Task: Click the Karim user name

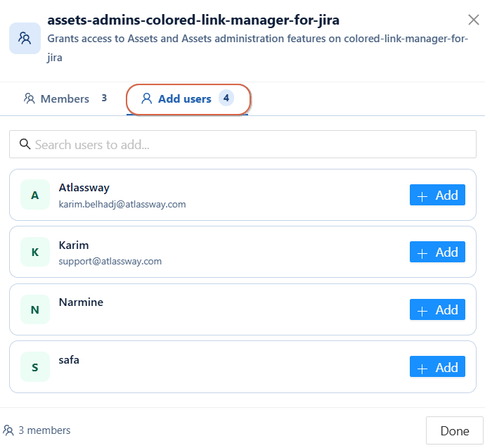Action: [x=74, y=245]
